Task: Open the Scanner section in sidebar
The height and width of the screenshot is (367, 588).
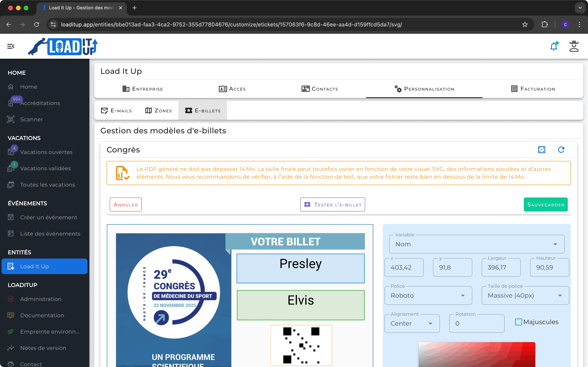Action: point(31,119)
